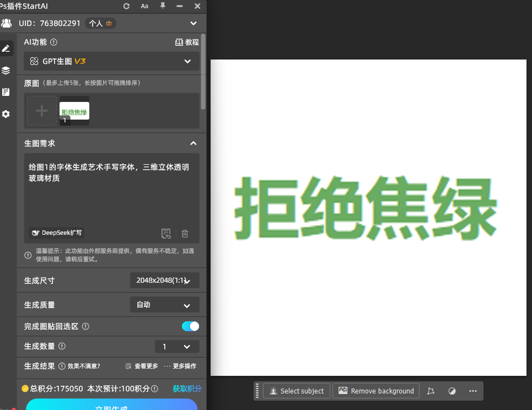This screenshot has width=532, height=410.
Task: Click info icon beside 生成数量
Action: 62,346
